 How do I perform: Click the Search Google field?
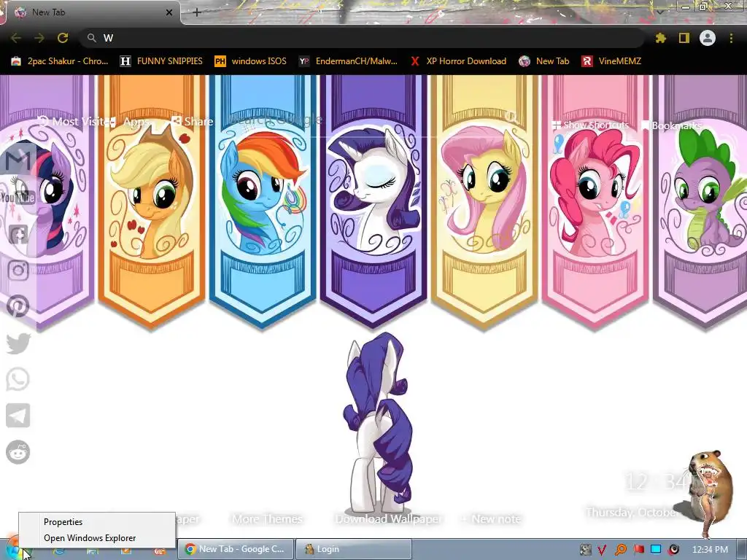pos(367,119)
